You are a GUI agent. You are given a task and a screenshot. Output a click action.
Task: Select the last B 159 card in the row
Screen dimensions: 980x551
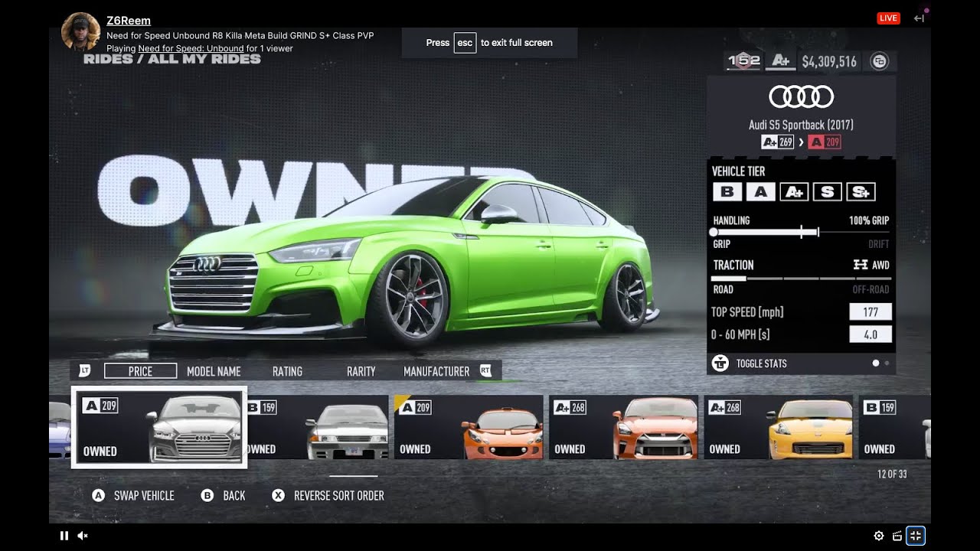pos(894,427)
